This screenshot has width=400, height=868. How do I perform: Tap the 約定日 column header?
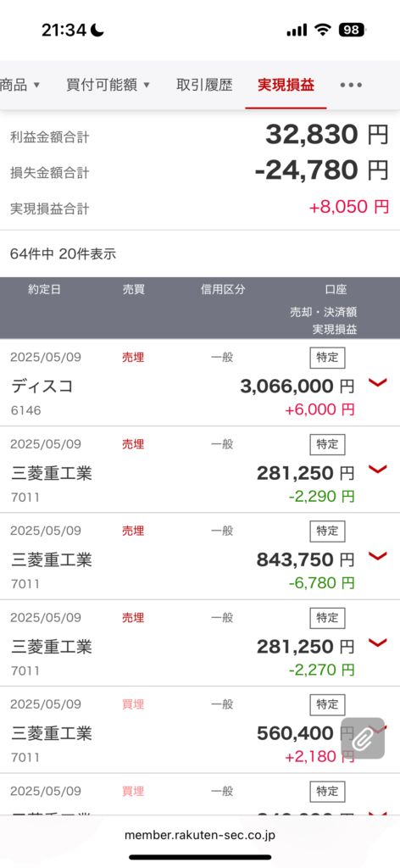44,290
